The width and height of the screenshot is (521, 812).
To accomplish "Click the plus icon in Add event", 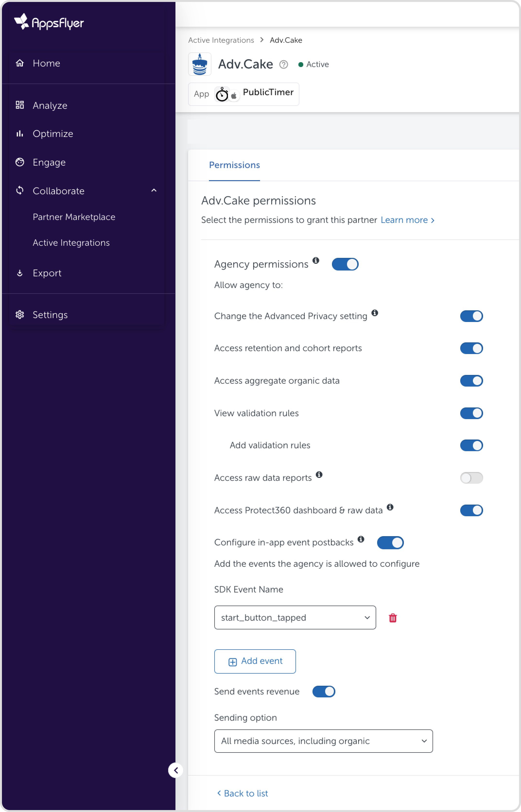I will pyautogui.click(x=233, y=662).
